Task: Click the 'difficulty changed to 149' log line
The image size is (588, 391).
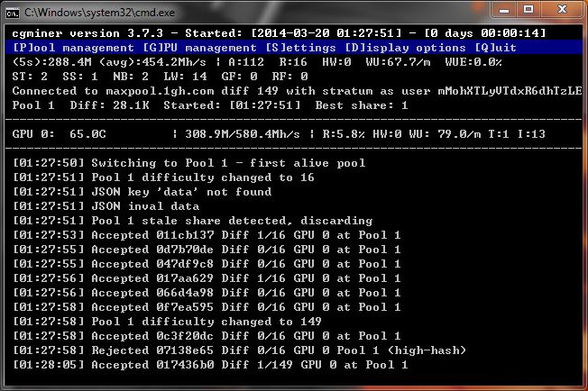Action: (x=167, y=322)
